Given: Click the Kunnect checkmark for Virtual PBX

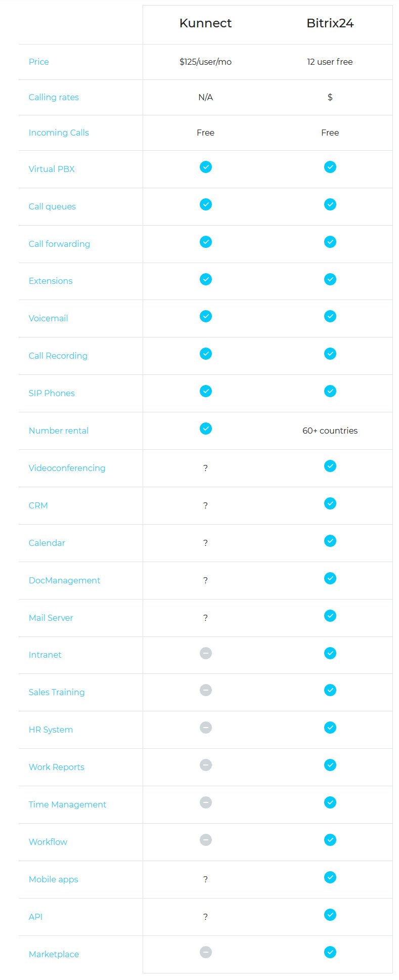Looking at the screenshot, I should coord(205,167).
